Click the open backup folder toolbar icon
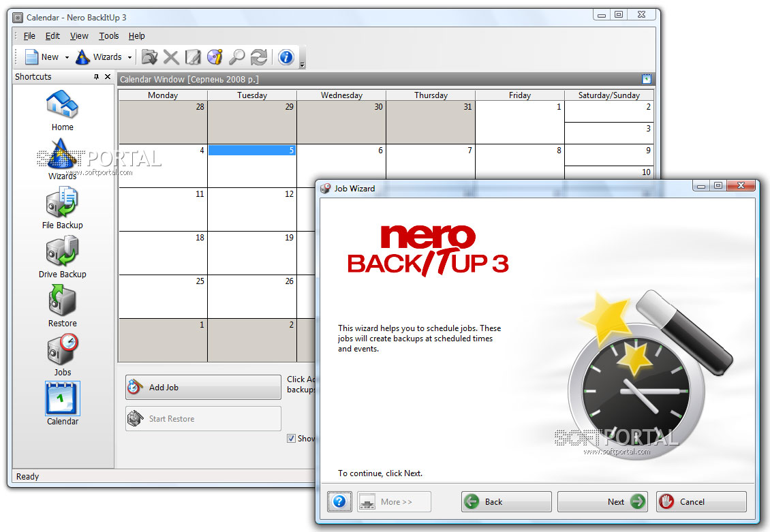The image size is (770, 532). (x=149, y=57)
